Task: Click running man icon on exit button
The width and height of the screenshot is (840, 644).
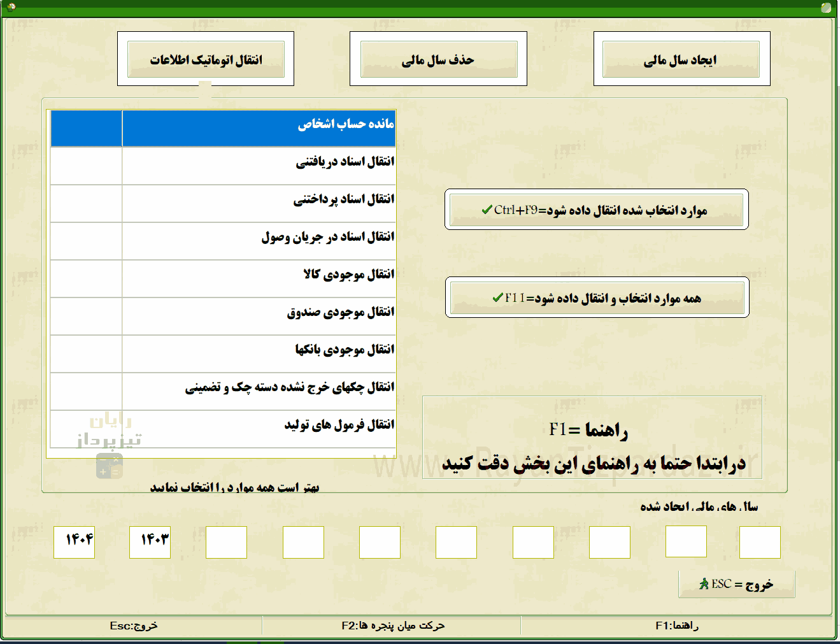Action: tap(704, 583)
